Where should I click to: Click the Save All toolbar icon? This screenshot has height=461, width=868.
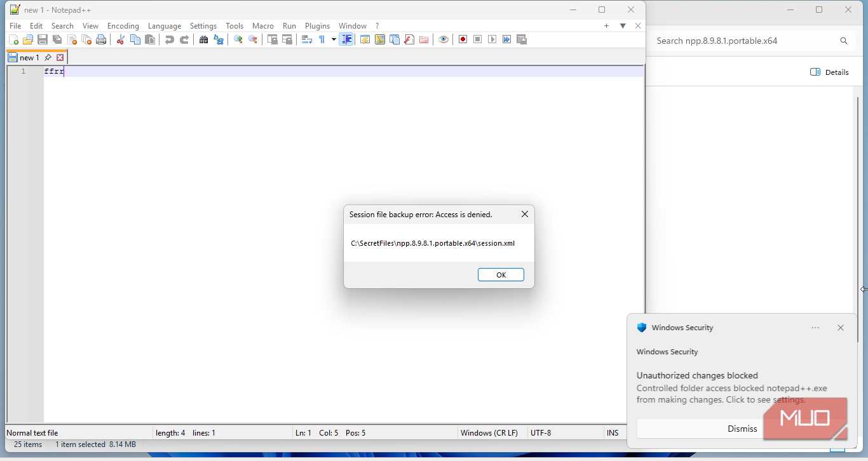coord(57,39)
